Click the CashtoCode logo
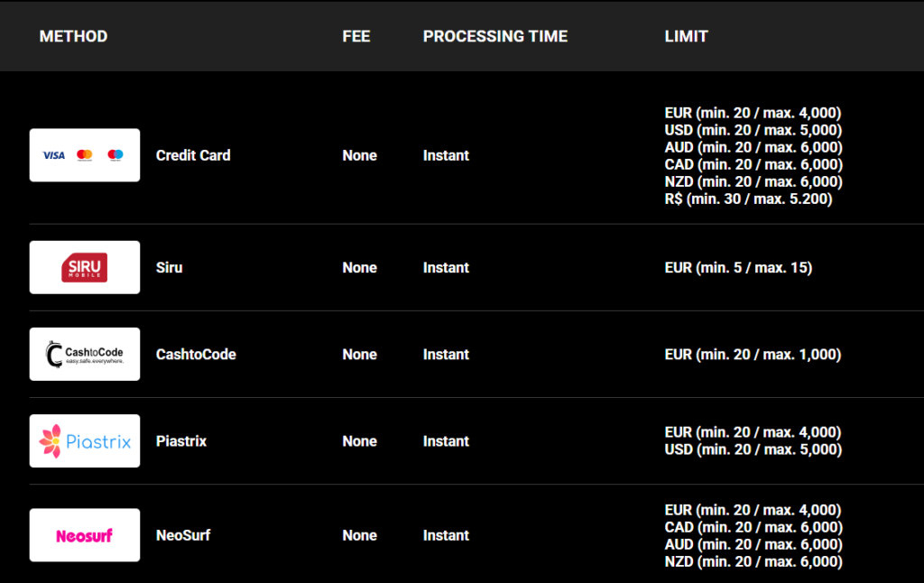 coord(85,355)
